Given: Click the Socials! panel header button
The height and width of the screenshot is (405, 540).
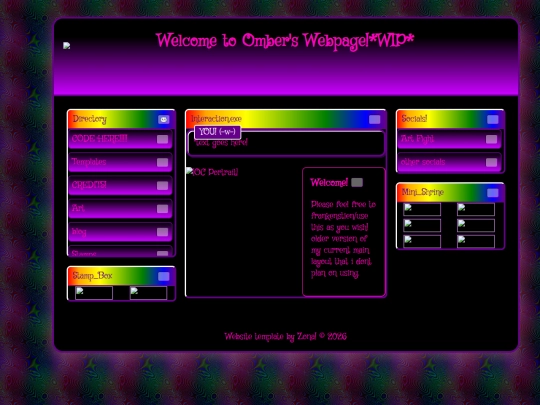Looking at the screenshot, I should click(493, 119).
